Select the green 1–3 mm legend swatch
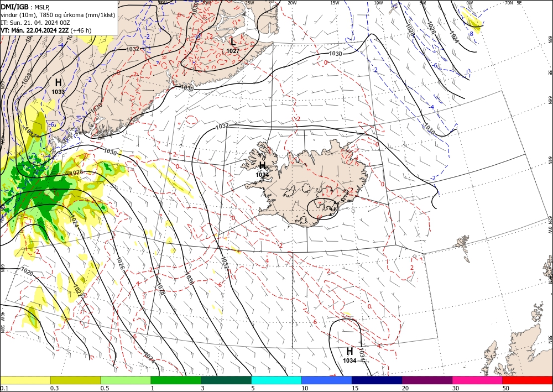Screen dimensions: 553x392 pos(176,380)
